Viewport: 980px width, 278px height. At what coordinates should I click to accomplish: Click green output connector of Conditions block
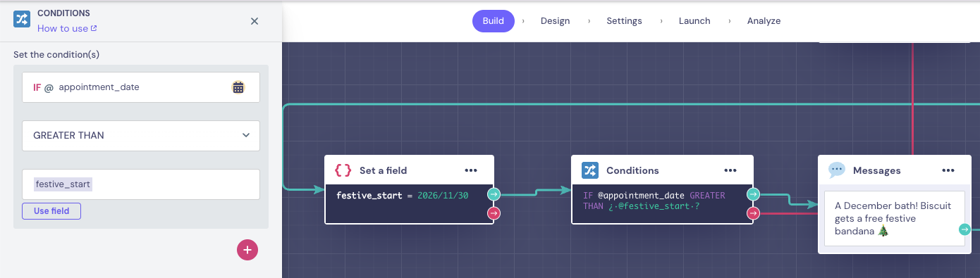point(753,194)
